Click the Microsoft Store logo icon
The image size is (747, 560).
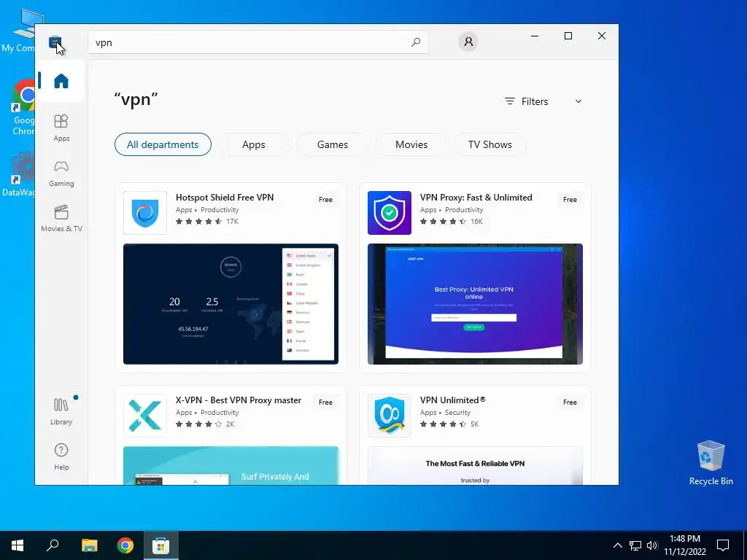(x=55, y=42)
